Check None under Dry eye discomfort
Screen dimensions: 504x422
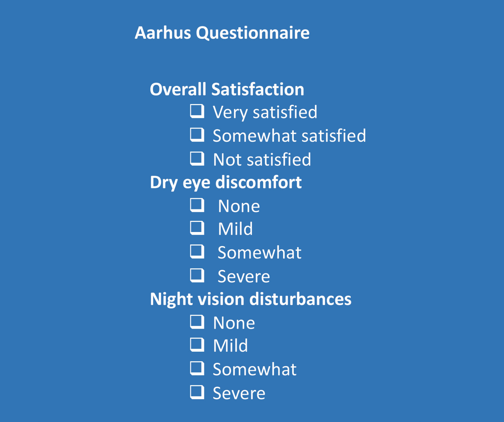pos(197,205)
